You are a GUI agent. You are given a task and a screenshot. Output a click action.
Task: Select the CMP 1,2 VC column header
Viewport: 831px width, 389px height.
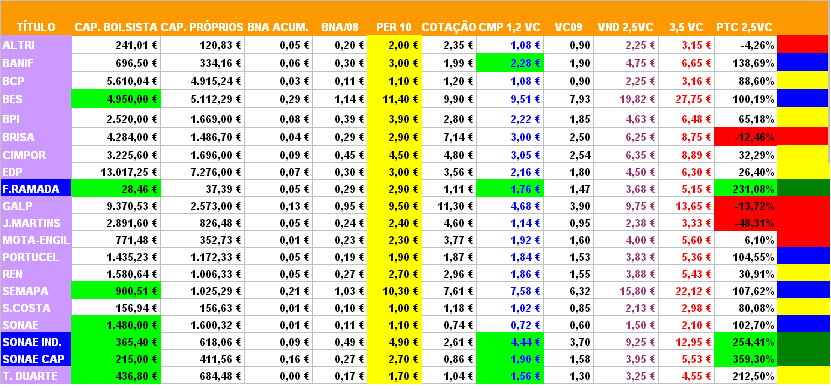[x=510, y=27]
